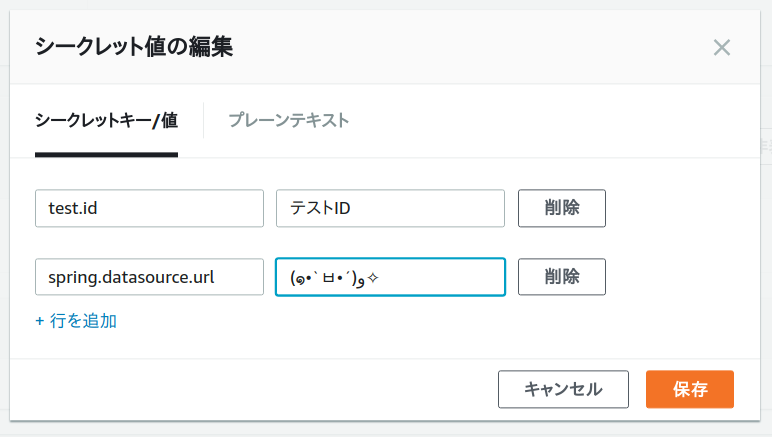The width and height of the screenshot is (772, 437).
Task: Open the plain text view tab
Action: [x=288, y=121]
